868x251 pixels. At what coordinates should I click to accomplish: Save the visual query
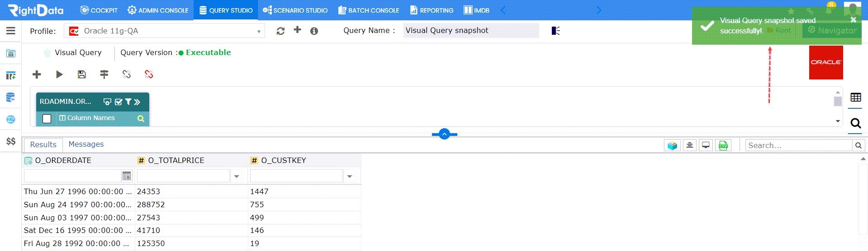81,74
